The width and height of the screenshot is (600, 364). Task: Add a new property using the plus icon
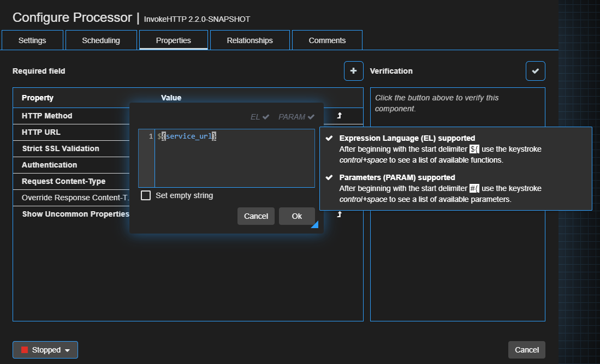(x=353, y=70)
